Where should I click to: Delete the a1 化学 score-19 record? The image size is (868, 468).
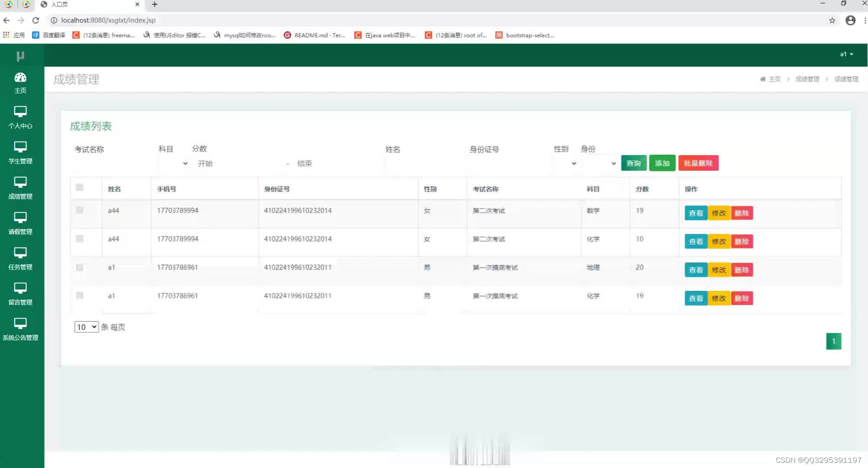[742, 298]
